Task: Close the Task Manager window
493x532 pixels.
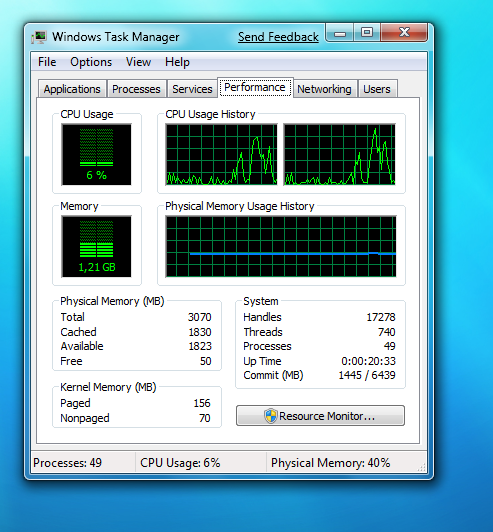Action: point(404,33)
